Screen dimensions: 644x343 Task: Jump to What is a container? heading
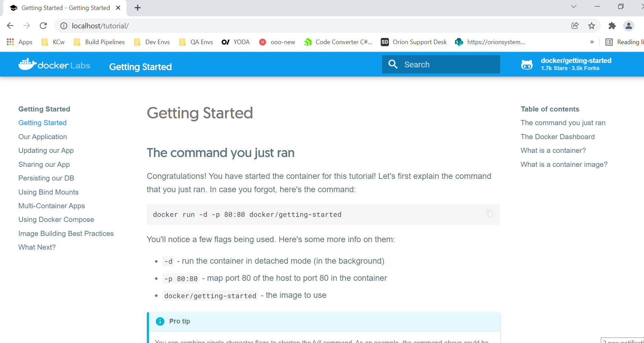click(553, 150)
